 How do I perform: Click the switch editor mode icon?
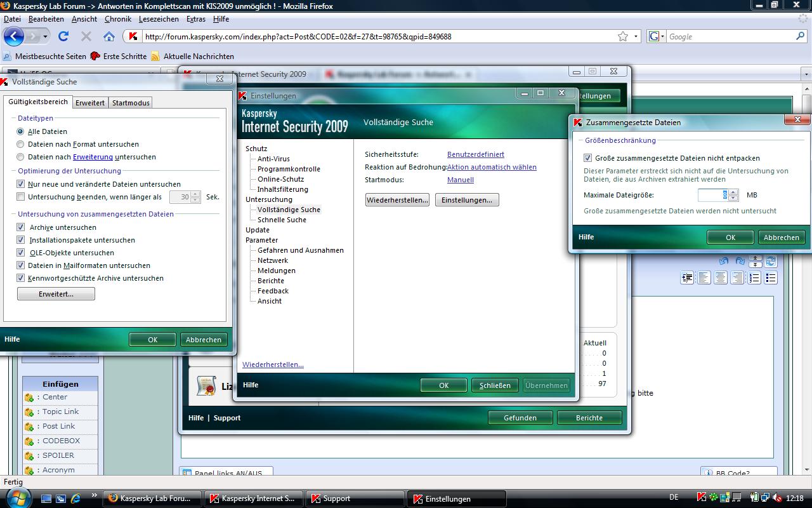point(771,261)
